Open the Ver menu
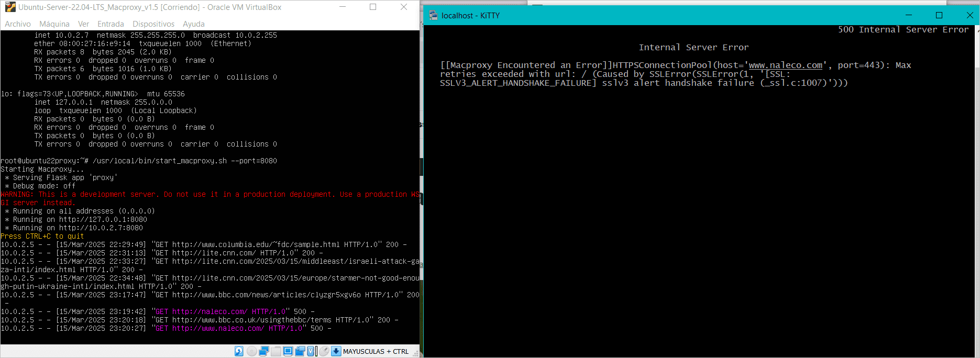Screen dimensions: 980x358 tap(83, 24)
